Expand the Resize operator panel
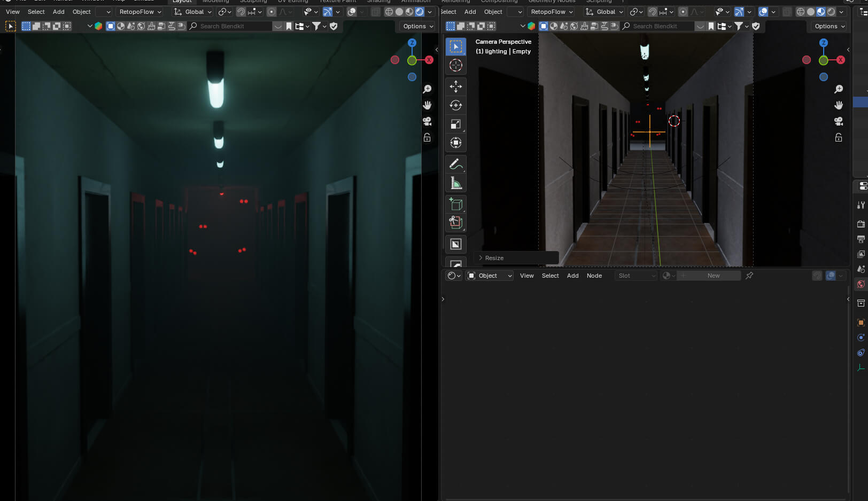This screenshot has width=868, height=501. (x=515, y=258)
